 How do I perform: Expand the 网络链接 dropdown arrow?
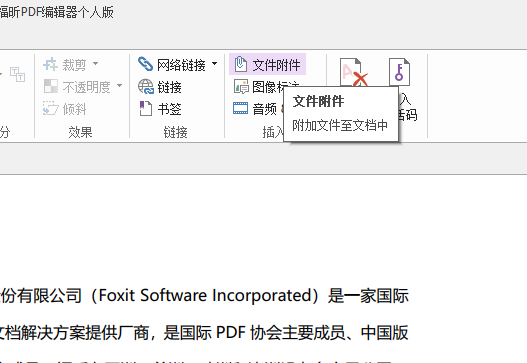point(214,63)
